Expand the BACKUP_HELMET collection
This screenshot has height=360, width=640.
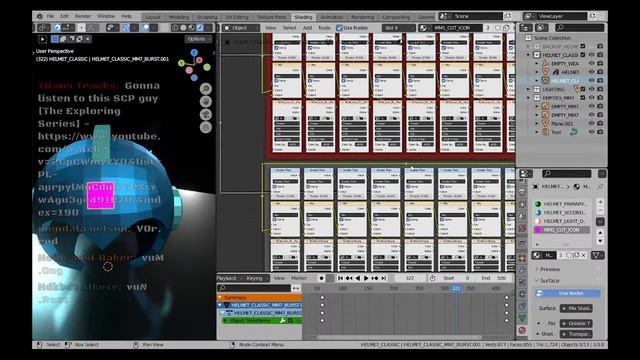coord(528,47)
